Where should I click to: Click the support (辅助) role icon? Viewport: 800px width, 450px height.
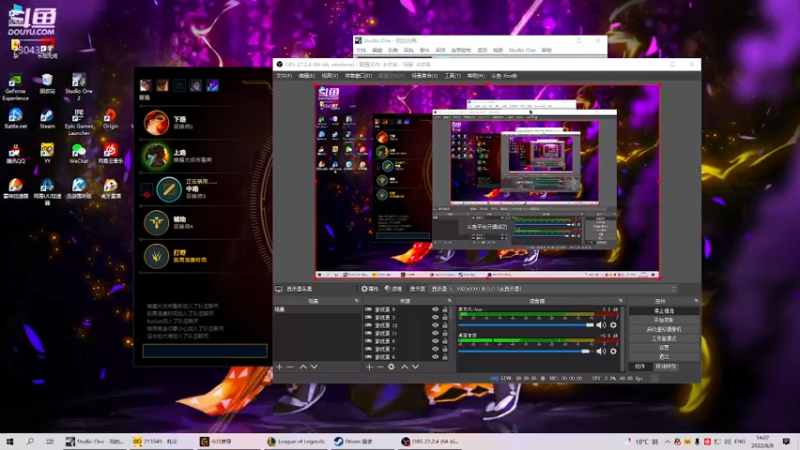coord(156,222)
